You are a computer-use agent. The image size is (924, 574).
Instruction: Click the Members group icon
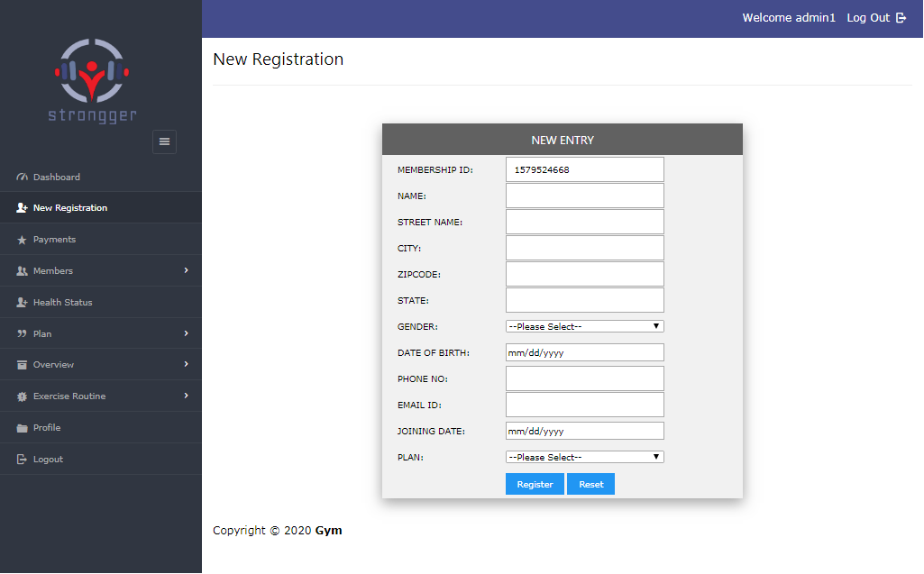click(22, 271)
